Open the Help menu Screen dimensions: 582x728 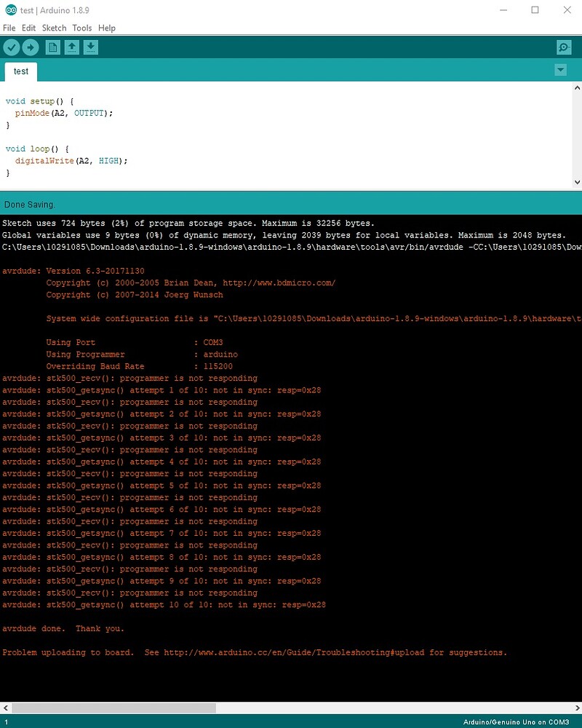click(x=107, y=28)
